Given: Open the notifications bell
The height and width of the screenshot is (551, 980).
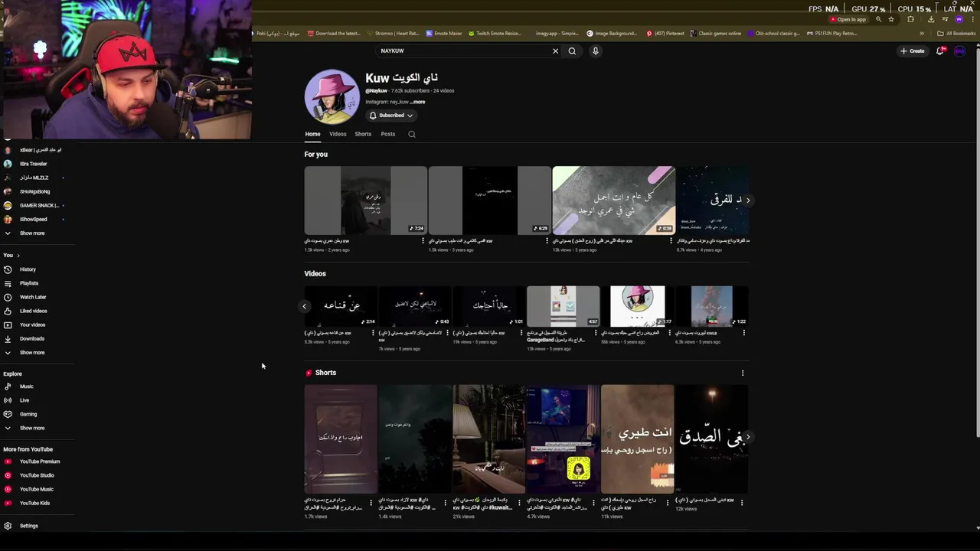Looking at the screenshot, I should click(x=940, y=51).
